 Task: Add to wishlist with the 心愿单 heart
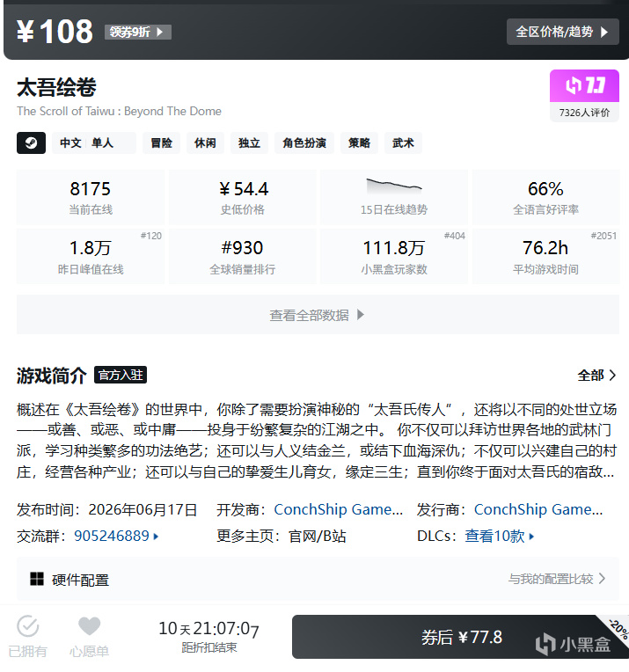89,626
